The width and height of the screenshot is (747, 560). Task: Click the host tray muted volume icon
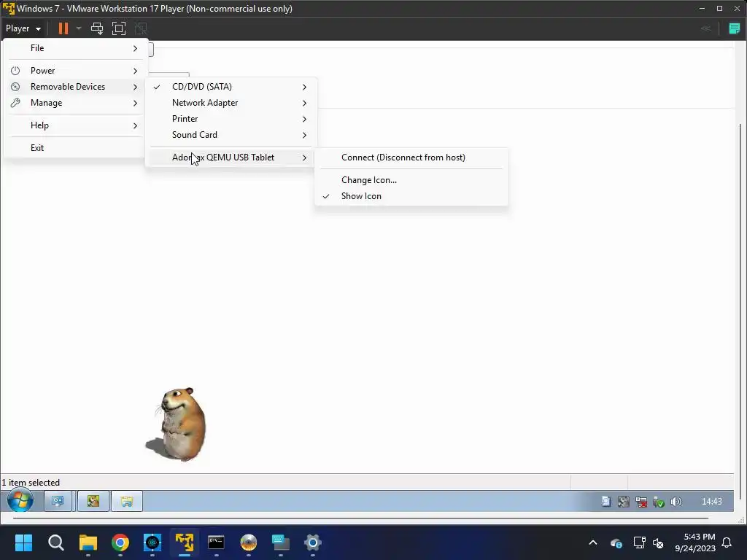pyautogui.click(x=658, y=542)
